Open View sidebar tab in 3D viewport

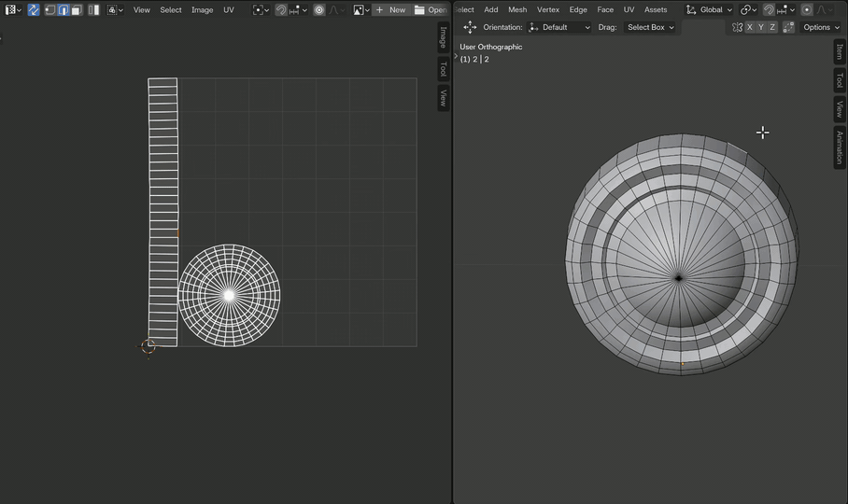point(840,109)
